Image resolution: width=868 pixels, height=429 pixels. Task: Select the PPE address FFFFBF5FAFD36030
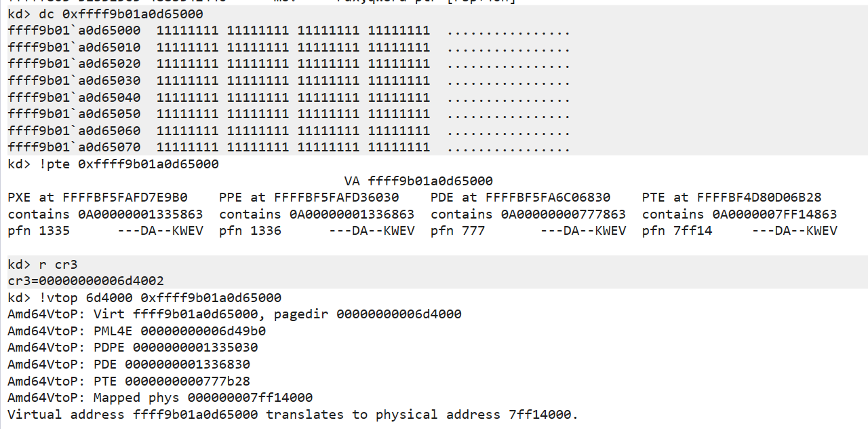click(x=336, y=198)
